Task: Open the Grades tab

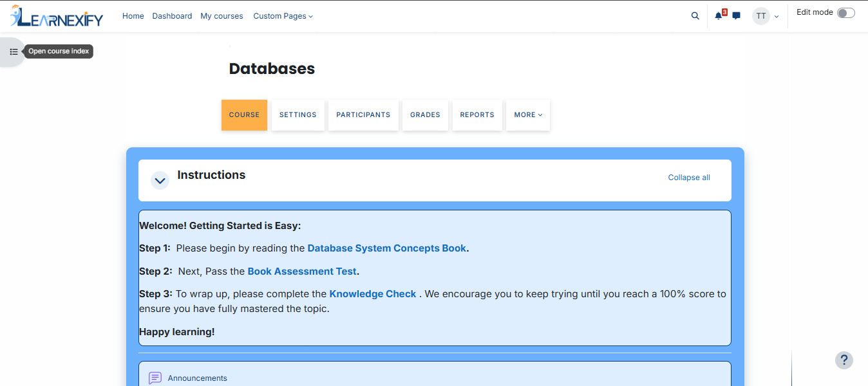Action: [x=425, y=115]
